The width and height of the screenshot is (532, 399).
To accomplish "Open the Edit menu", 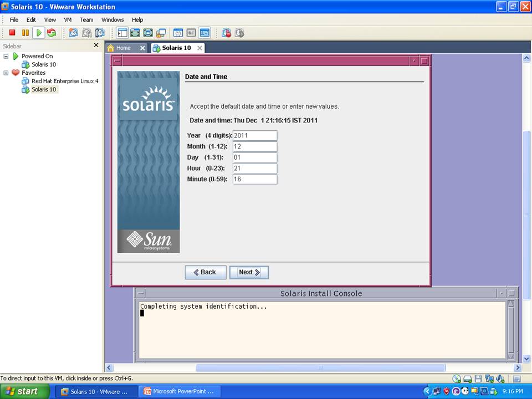I will point(31,20).
